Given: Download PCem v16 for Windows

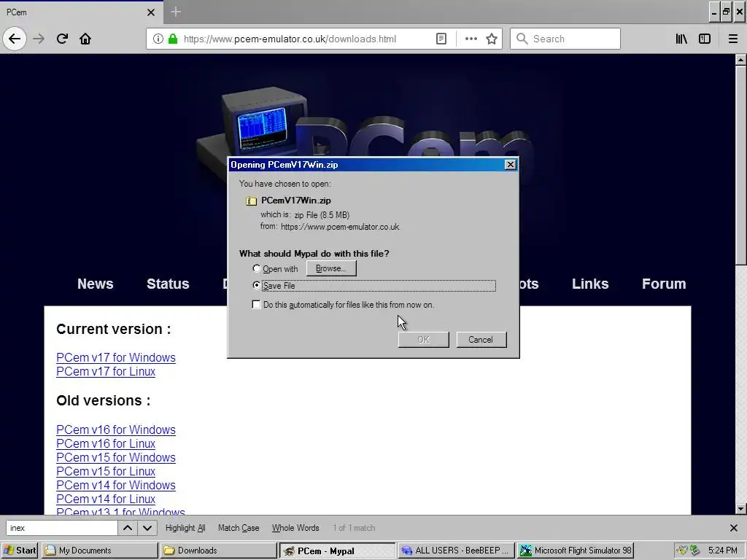Looking at the screenshot, I should tap(116, 429).
